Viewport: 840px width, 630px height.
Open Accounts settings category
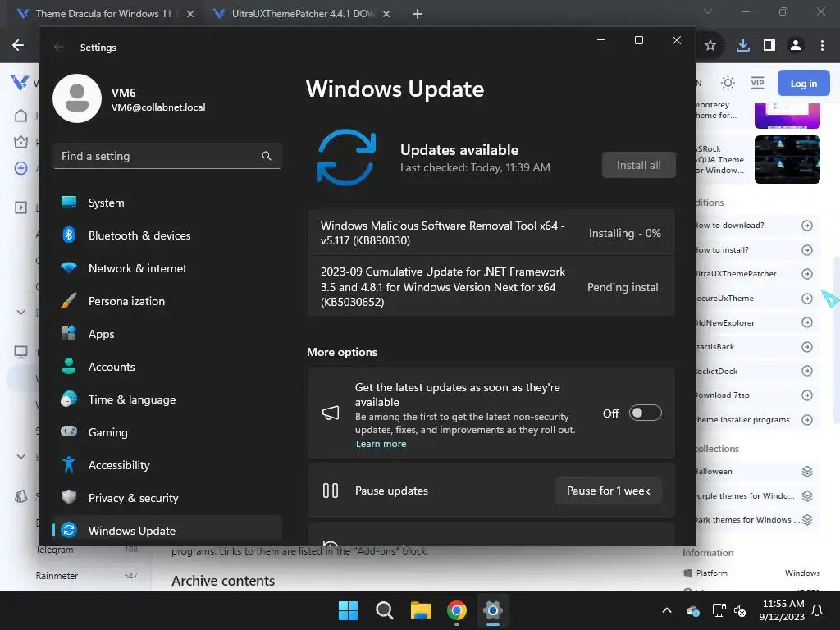(x=167, y=367)
